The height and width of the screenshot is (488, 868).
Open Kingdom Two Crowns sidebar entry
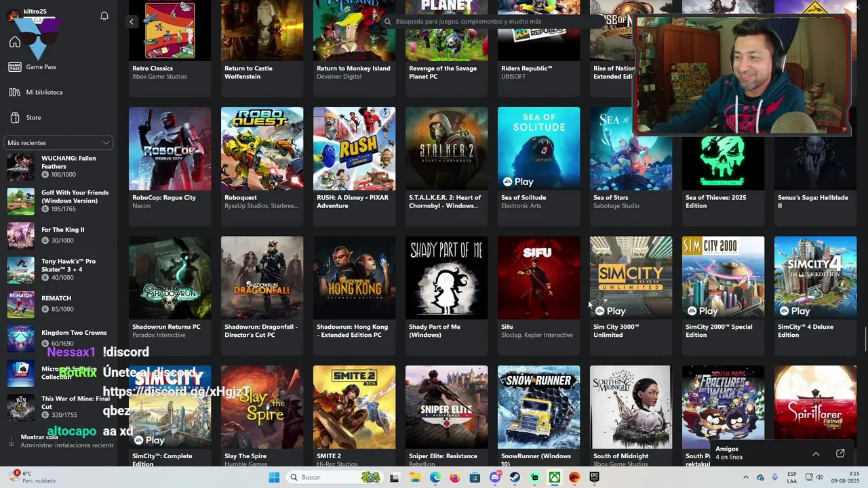(58, 338)
